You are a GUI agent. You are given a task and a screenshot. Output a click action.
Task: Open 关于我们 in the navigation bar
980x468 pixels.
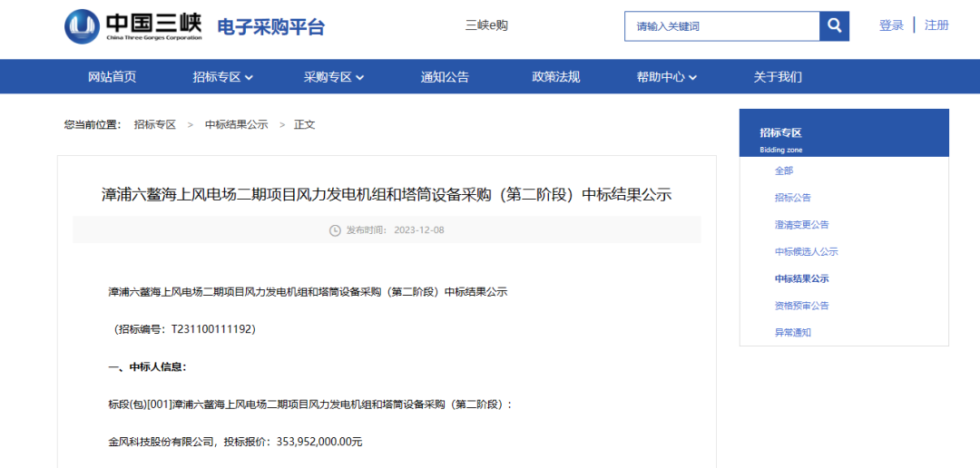[778, 77]
